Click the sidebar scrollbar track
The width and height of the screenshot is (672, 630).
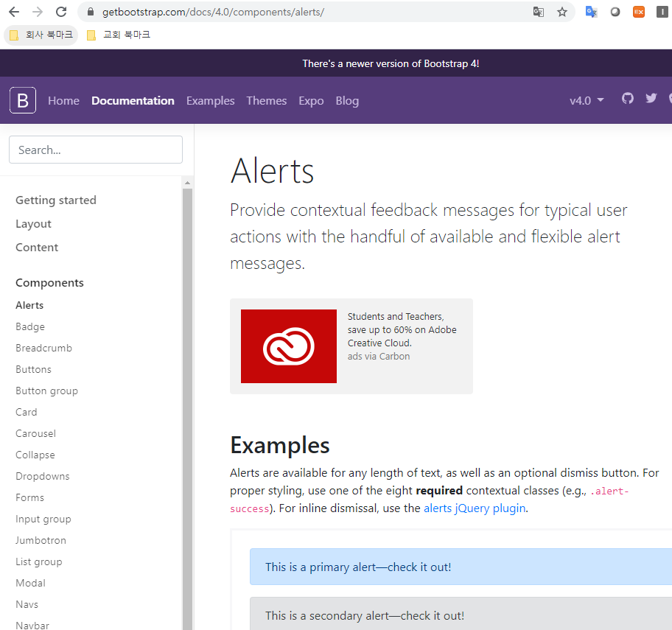[187, 408]
